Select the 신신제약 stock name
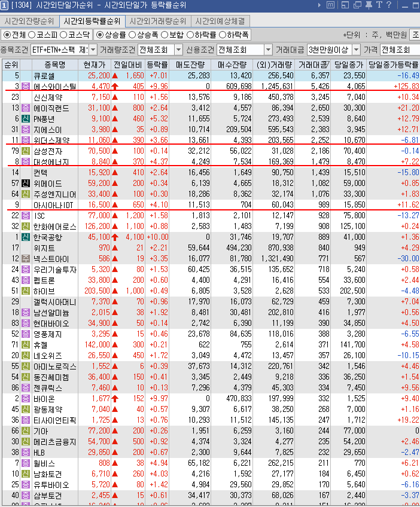Viewport: 420px width, 507px height. pos(48,97)
